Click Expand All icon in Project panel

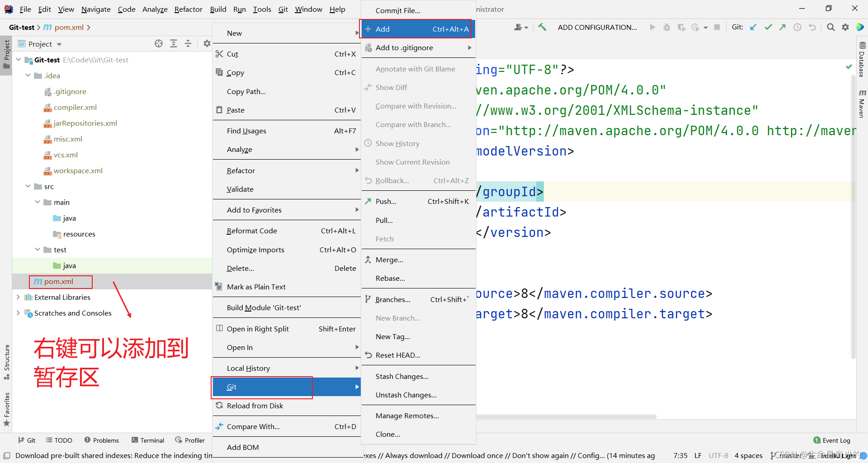(x=174, y=43)
